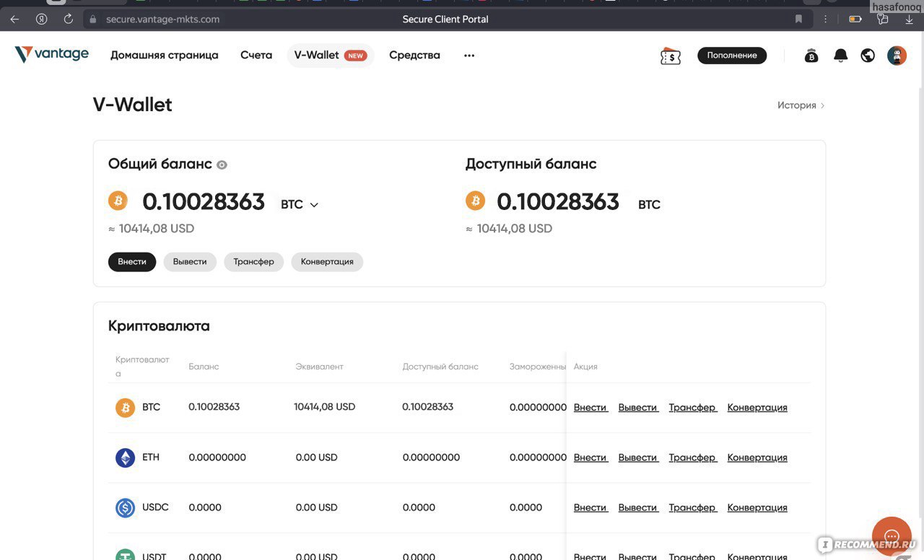The height and width of the screenshot is (560, 924).
Task: Click the USDT coin icon in table
Action: (x=125, y=555)
